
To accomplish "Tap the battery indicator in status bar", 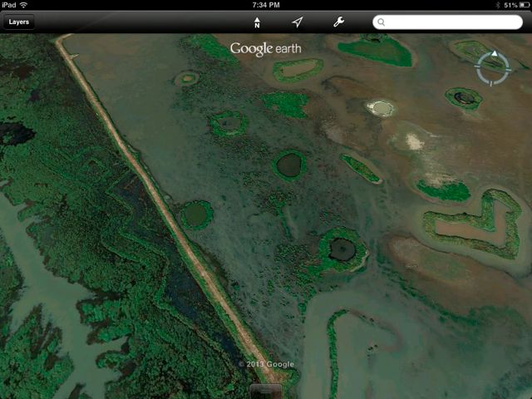I will (x=525, y=5).
